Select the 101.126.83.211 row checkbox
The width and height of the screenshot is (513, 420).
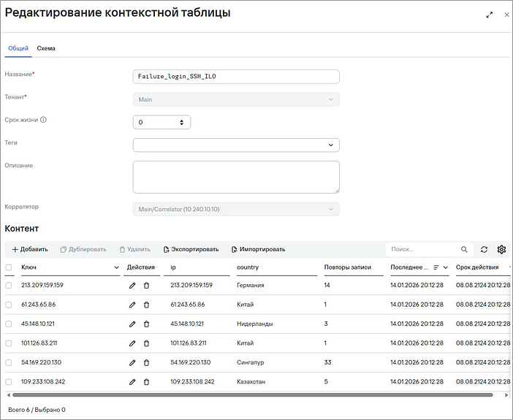pos(9,343)
